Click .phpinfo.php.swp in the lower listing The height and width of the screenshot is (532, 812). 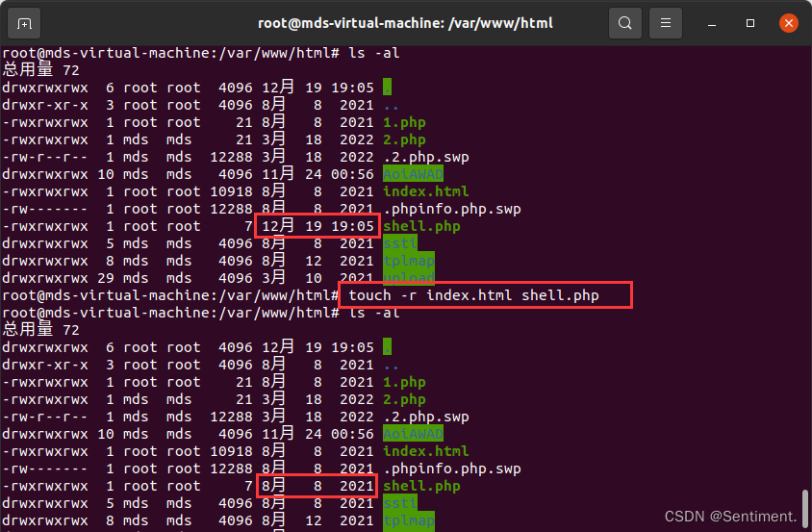click(x=452, y=469)
